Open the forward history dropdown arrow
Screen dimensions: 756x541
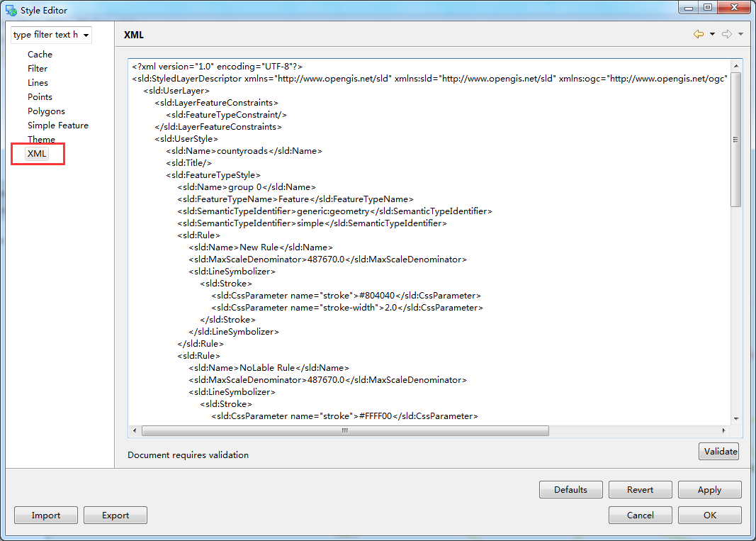[x=740, y=34]
